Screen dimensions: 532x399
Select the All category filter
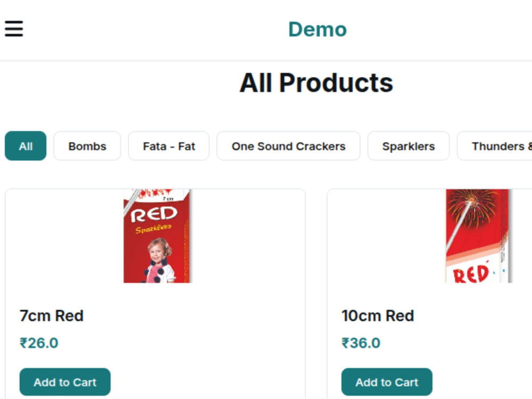(26, 146)
